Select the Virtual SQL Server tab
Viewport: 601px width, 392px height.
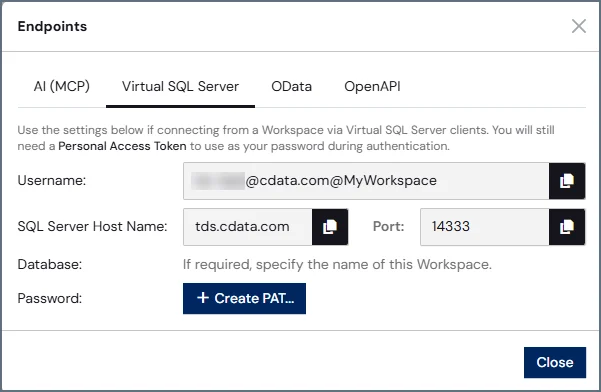[181, 87]
